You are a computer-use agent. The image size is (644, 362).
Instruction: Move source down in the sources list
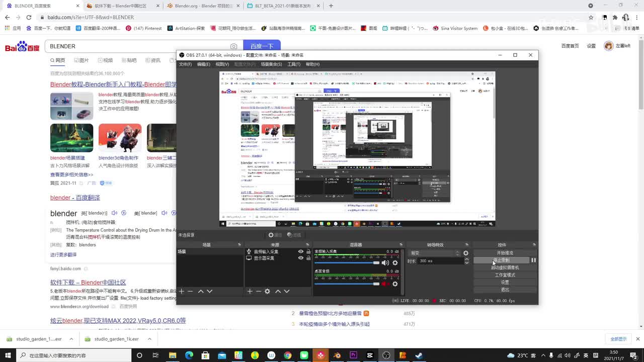click(x=287, y=291)
